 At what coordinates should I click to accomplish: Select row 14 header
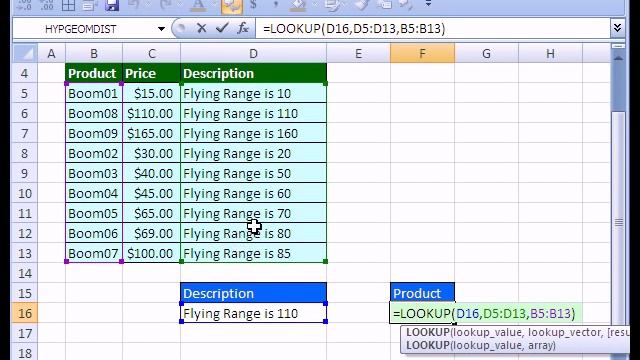coord(24,273)
